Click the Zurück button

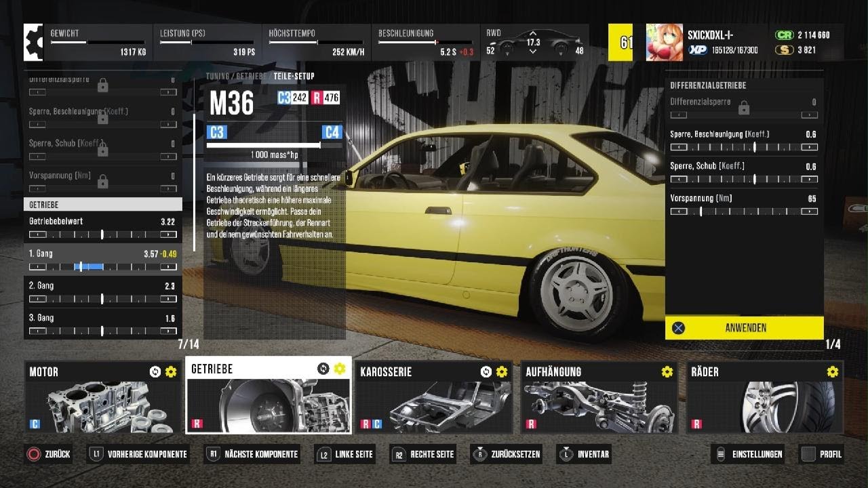pyautogui.click(x=50, y=454)
